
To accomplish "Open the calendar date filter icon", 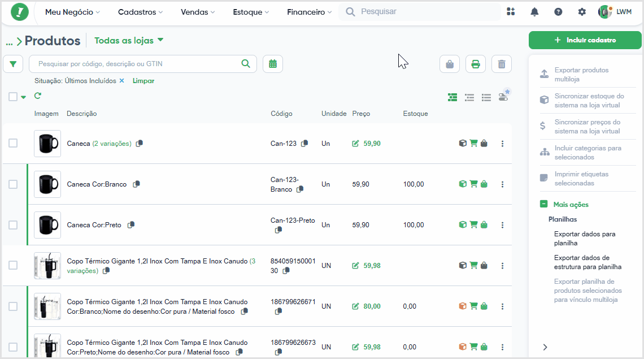I will coord(273,64).
